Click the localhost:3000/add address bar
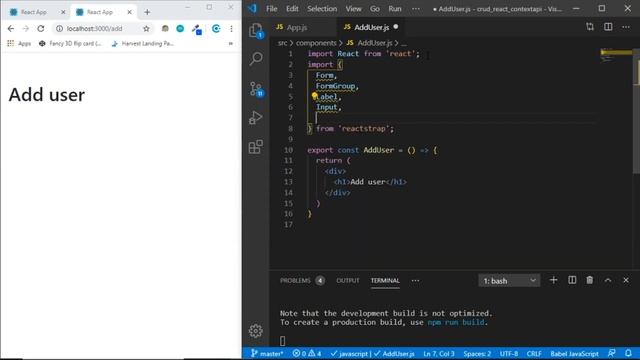The image size is (640, 360). pyautogui.click(x=102, y=29)
